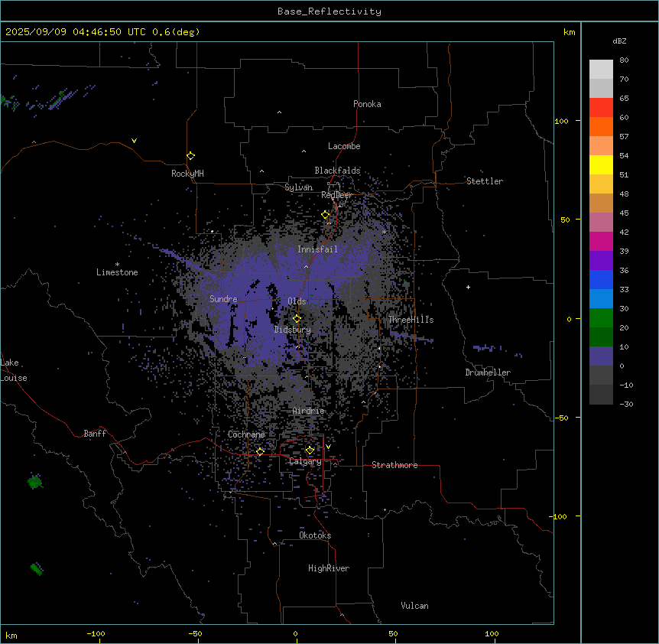Select the blue 36-33 dBZ legend swatch
Screen dimensions: 659x644
[601, 279]
